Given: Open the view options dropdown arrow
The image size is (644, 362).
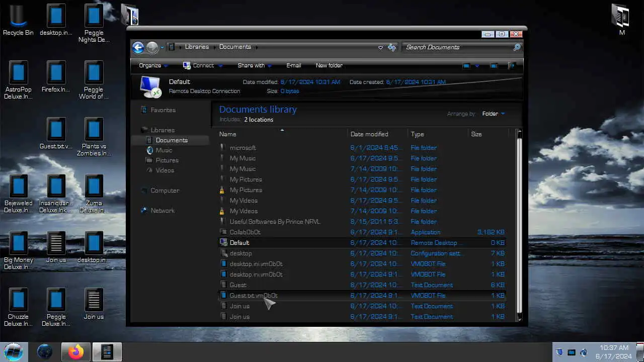Looking at the screenshot, I should tap(477, 65).
